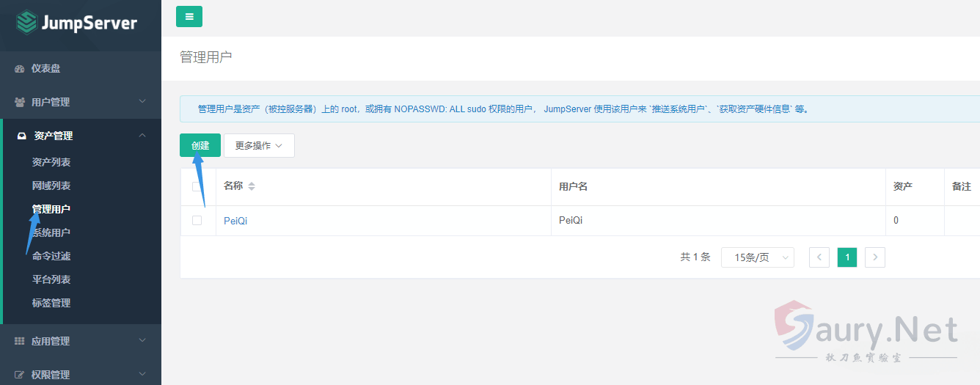
Task: Click the 资产管理 inbox icon
Action: pos(21,136)
